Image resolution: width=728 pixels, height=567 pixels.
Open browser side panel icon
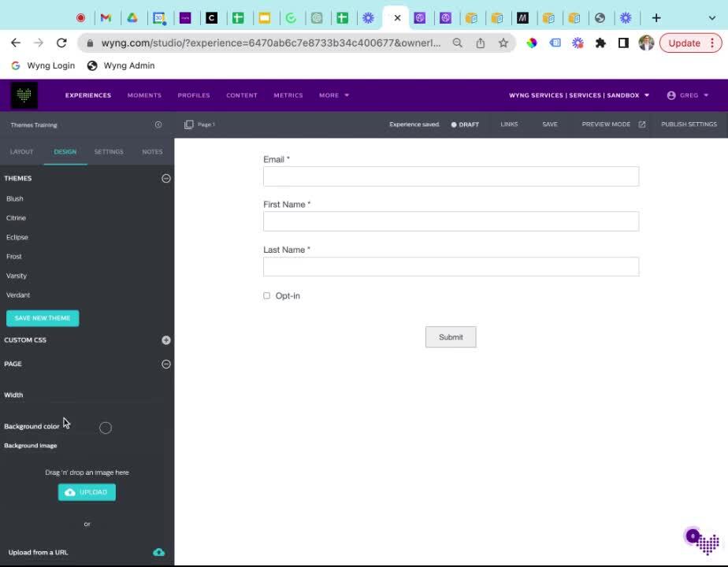pyautogui.click(x=623, y=43)
